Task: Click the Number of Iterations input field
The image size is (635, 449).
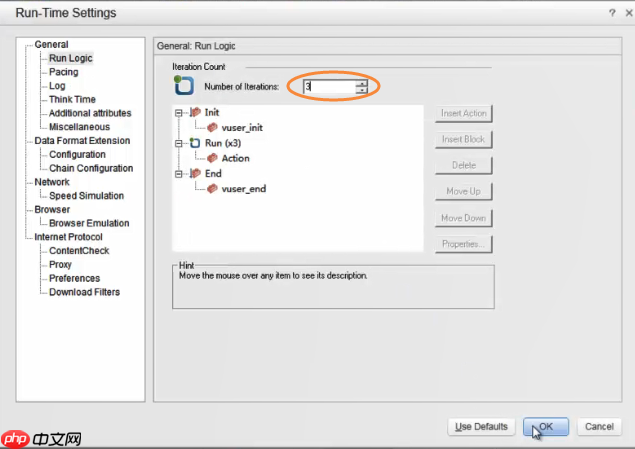Action: (x=328, y=87)
